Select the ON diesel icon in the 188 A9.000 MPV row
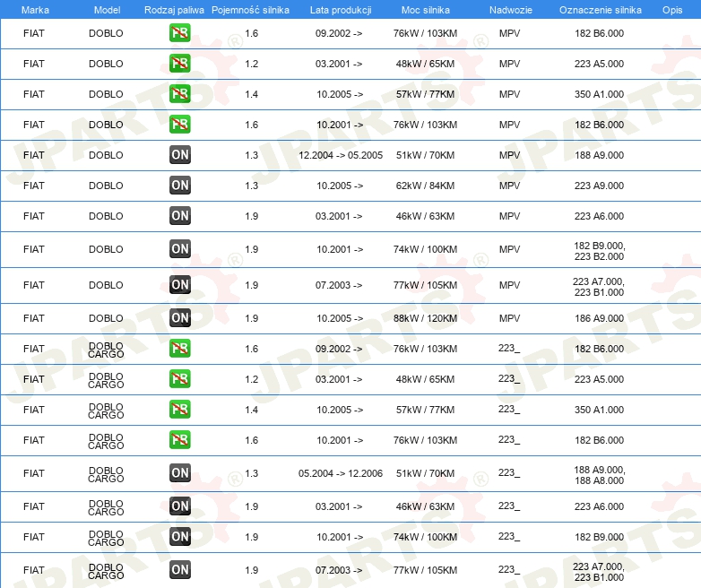 (x=179, y=155)
